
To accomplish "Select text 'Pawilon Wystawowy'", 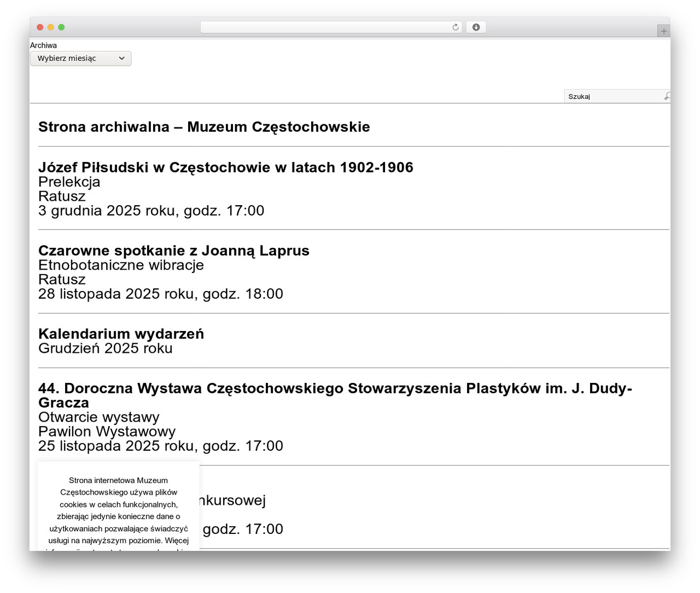I will point(107,432).
